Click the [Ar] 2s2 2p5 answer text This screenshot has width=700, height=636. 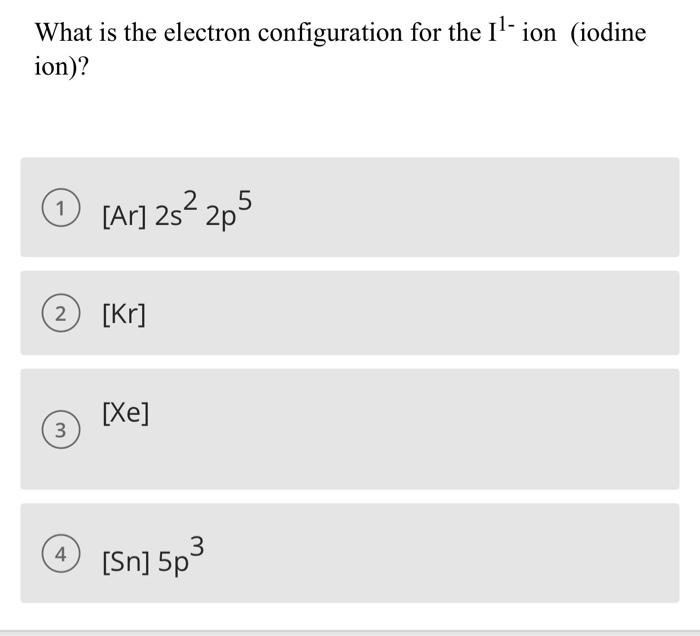[x=177, y=210]
